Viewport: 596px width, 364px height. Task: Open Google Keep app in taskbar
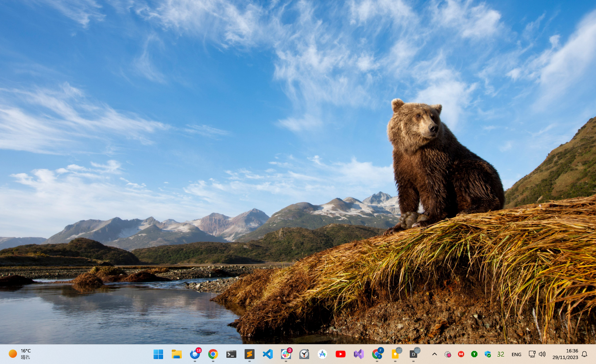click(x=395, y=354)
